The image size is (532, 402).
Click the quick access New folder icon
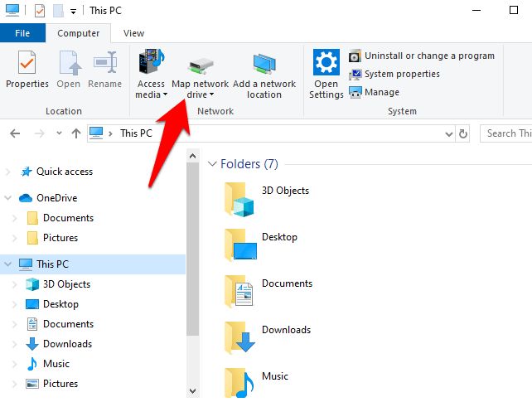(58, 11)
